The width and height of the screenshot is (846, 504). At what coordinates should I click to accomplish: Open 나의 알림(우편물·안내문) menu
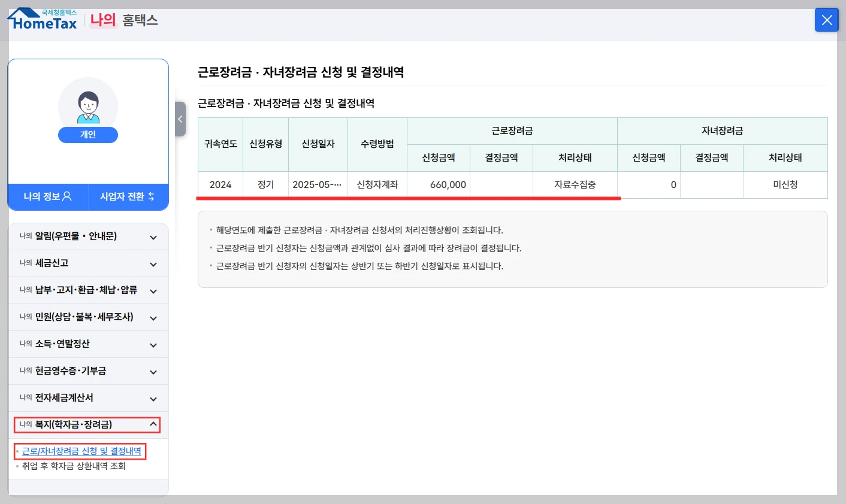(x=88, y=236)
